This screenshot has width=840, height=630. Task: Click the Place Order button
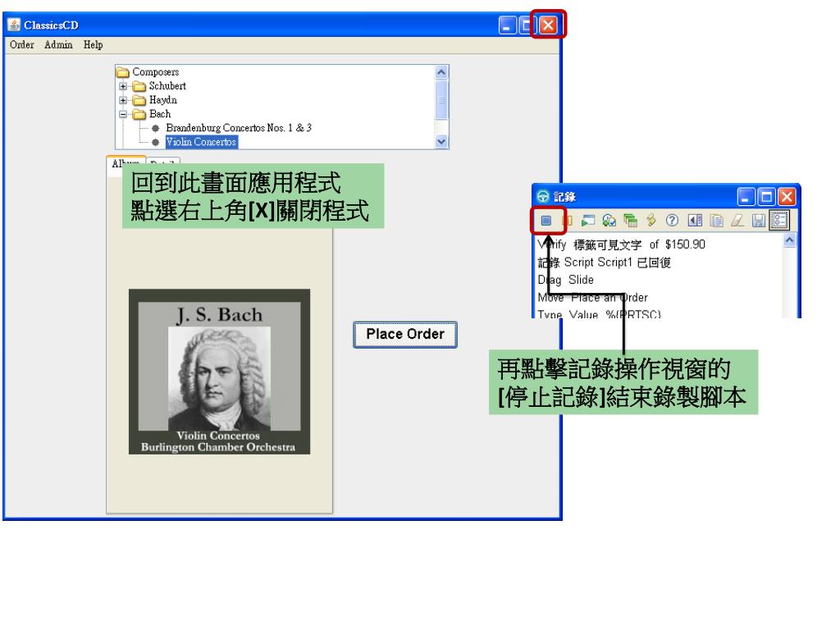coord(405,335)
